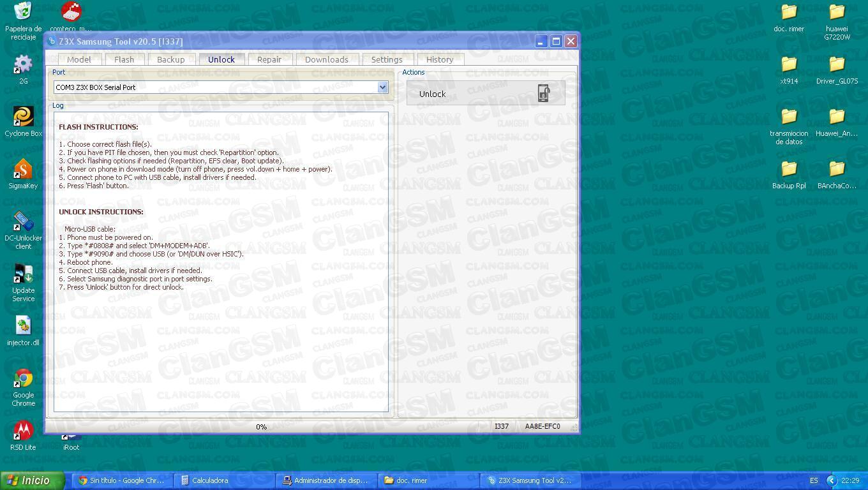
Task: Open the Backup tab
Action: (170, 59)
